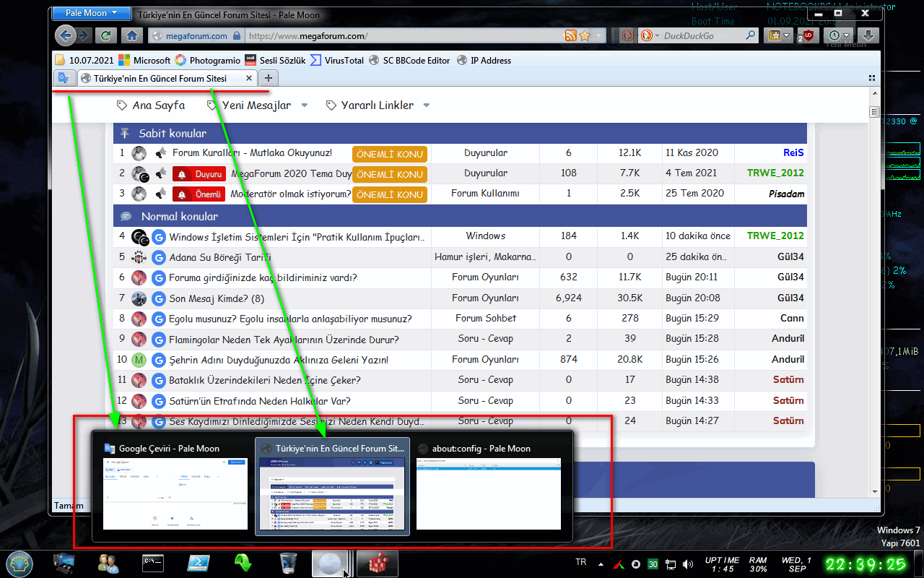Open the Photogramio bookmark
Screen dimensions: 924x578
208,61
